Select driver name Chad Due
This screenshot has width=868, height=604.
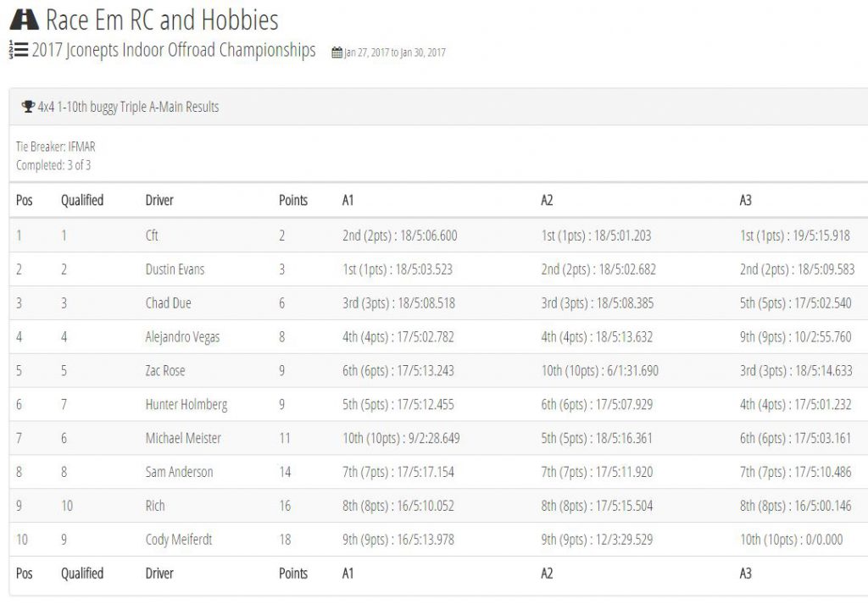[x=169, y=303]
